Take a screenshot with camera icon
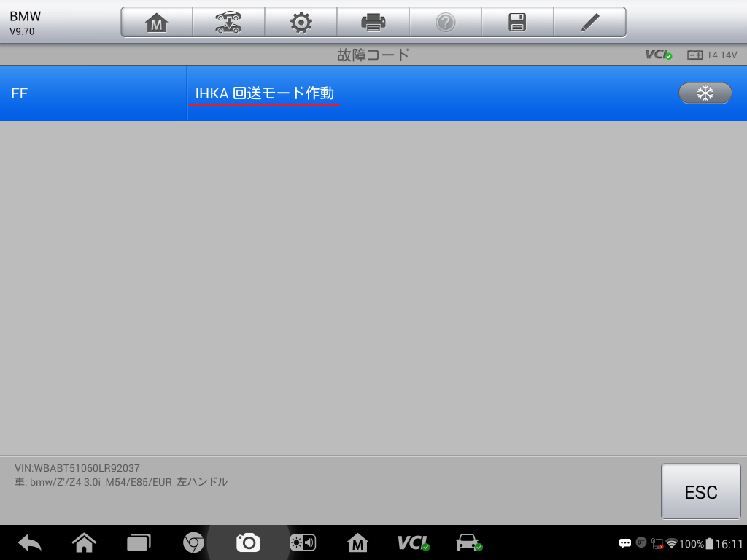This screenshot has width=747, height=560. (x=248, y=542)
